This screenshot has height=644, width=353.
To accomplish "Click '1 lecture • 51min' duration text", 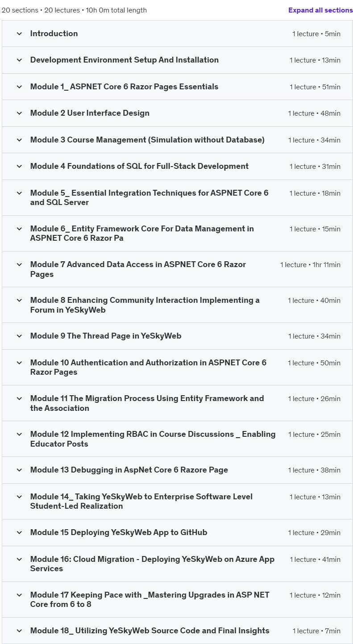I will (315, 87).
